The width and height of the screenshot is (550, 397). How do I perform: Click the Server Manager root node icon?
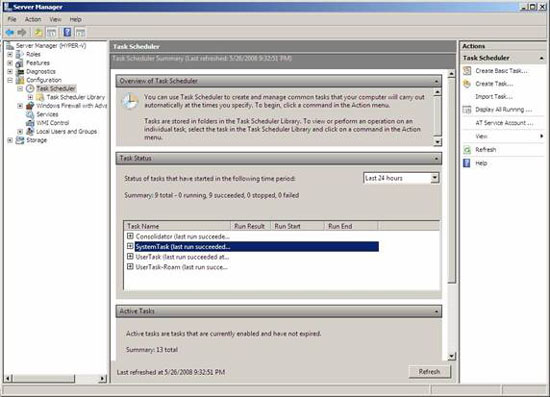coord(10,46)
